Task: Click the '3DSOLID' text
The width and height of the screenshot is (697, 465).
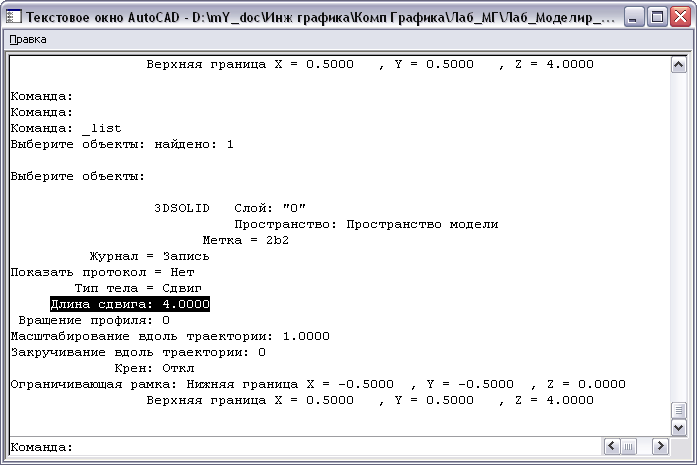Action: click(182, 208)
